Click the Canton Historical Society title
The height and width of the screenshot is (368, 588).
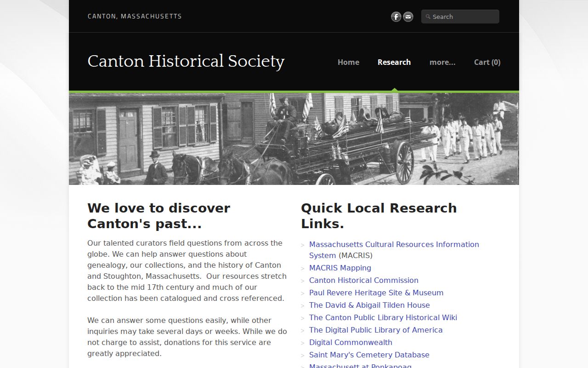[186, 61]
